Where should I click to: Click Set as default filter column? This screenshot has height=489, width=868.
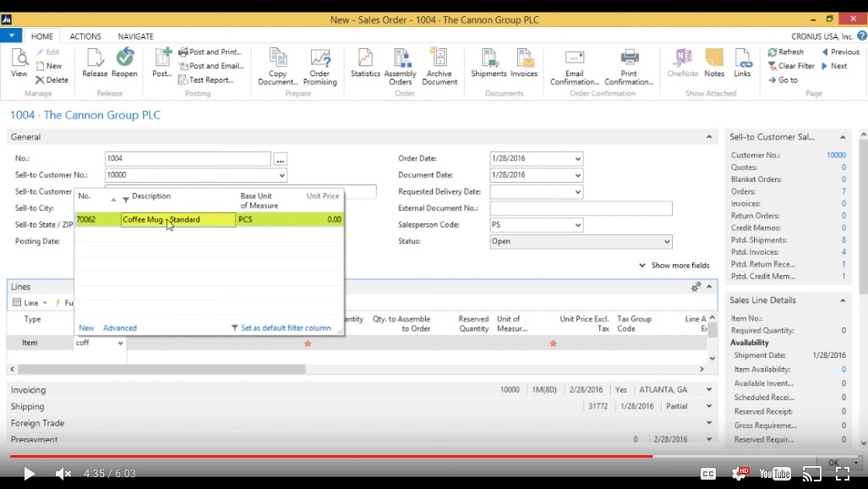(281, 327)
